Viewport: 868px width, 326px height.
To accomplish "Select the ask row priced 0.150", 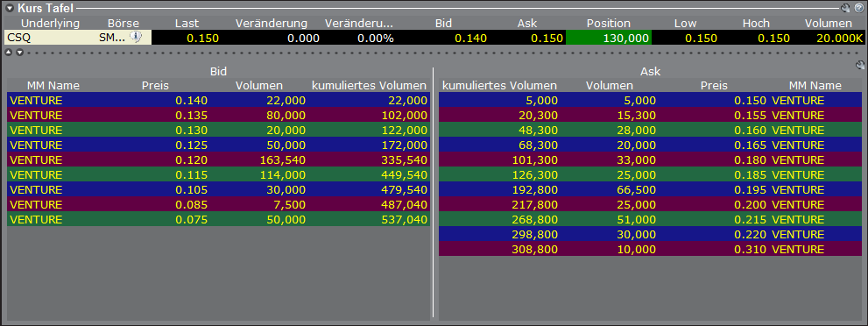I will (x=652, y=100).
